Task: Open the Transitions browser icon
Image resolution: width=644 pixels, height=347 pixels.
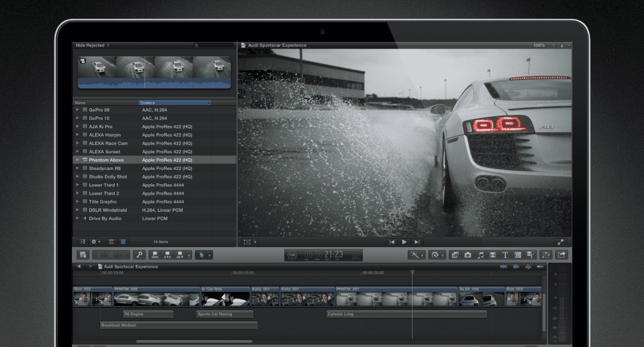Action: pyautogui.click(x=492, y=255)
